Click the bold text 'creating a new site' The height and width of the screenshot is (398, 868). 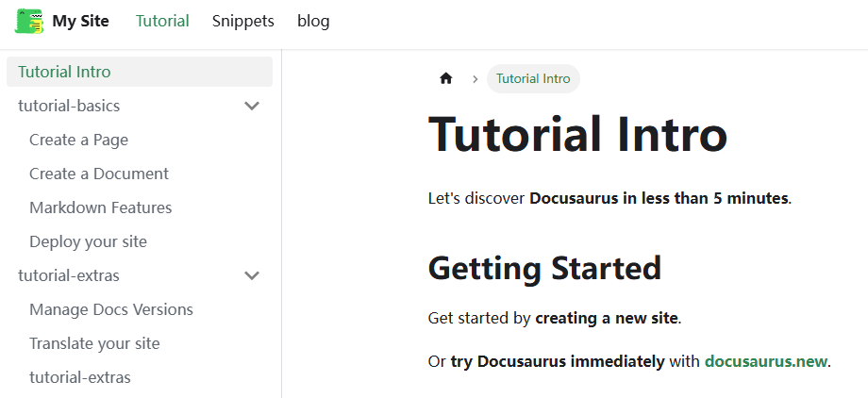[606, 318]
